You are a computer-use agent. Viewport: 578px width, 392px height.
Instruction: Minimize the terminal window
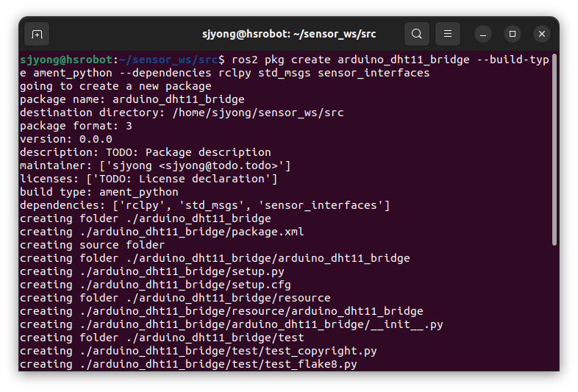483,34
